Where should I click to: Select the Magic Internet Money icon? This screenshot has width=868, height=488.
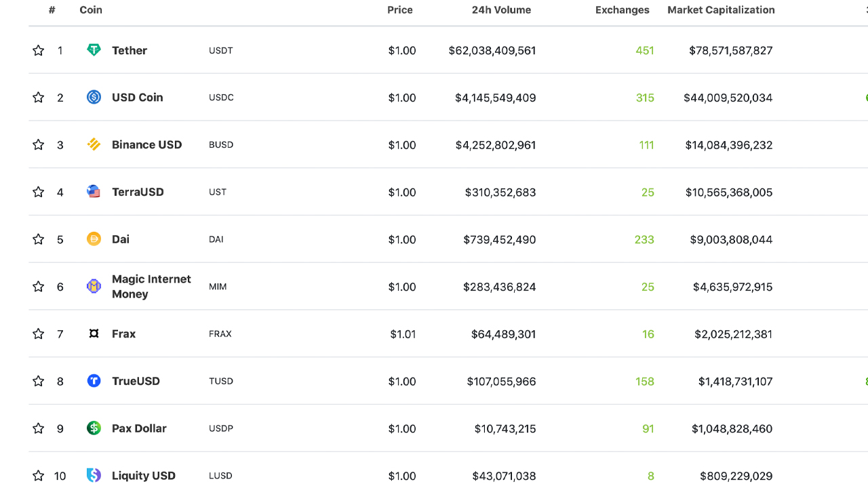94,286
